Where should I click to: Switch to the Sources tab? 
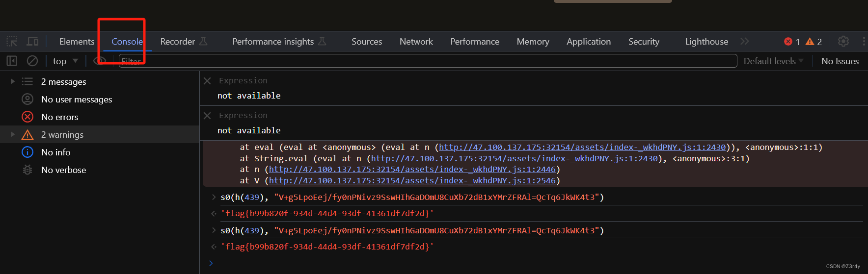[x=367, y=42]
